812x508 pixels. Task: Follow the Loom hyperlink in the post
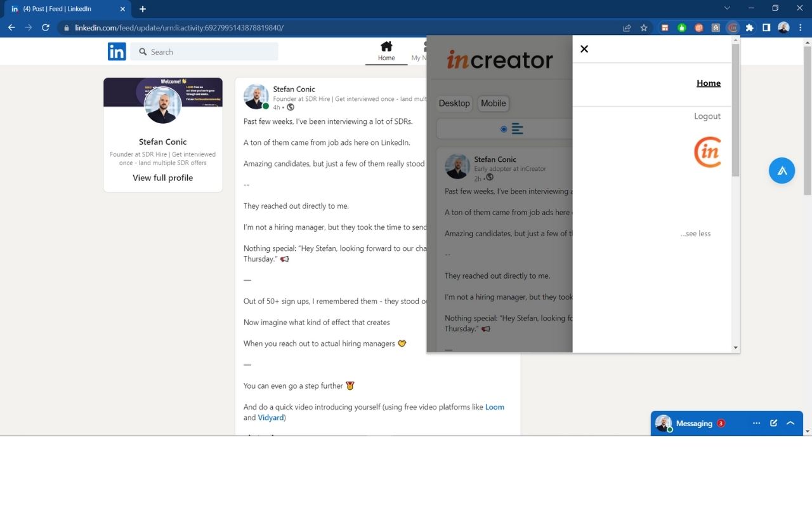[x=495, y=406]
